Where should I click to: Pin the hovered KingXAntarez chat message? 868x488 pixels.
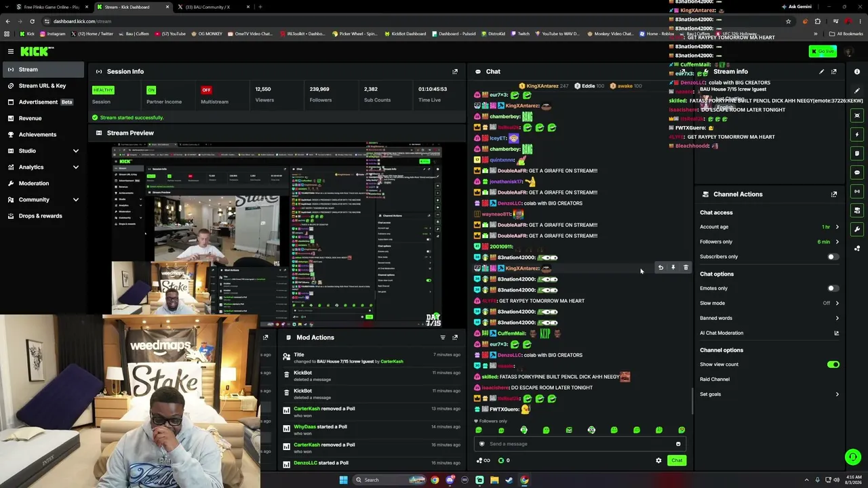[673, 268]
